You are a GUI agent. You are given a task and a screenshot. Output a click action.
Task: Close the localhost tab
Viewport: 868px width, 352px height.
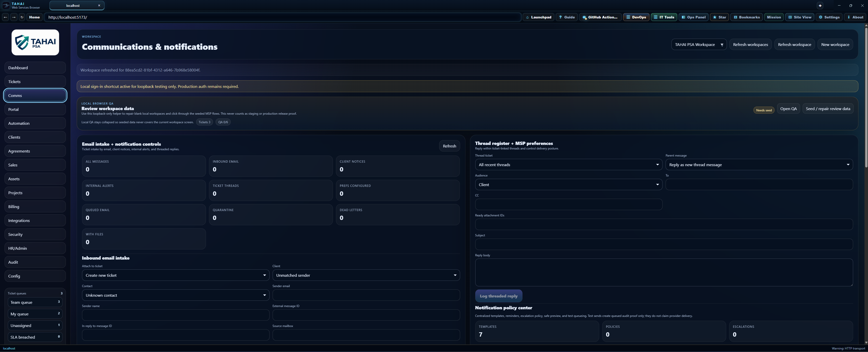coord(99,5)
